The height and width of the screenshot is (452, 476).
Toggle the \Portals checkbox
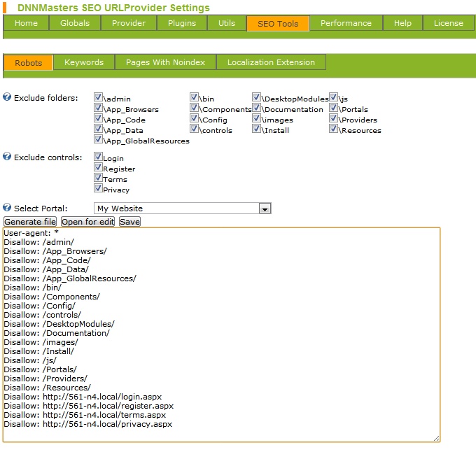click(334, 108)
